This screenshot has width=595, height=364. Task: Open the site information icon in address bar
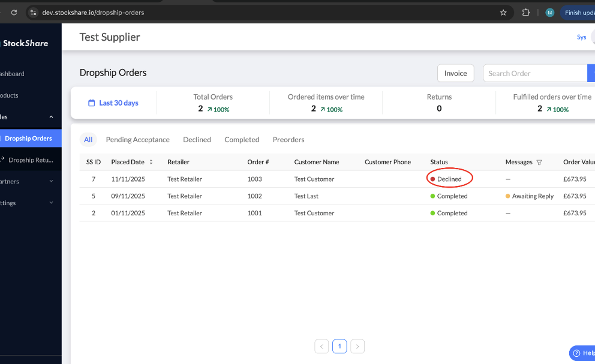tap(33, 13)
